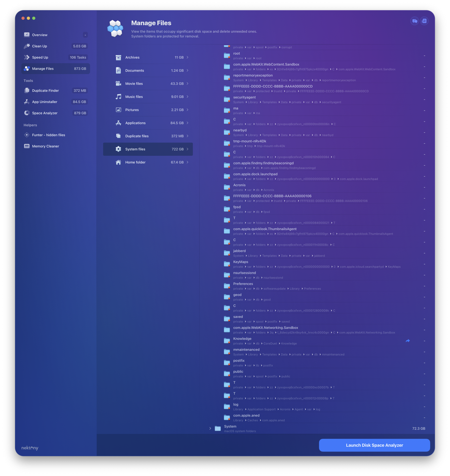Open Movie files category chevron
This screenshot has height=476, width=450.
[187, 84]
